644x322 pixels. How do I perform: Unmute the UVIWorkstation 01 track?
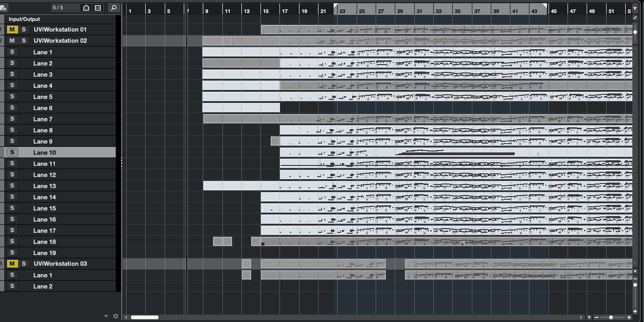click(x=12, y=29)
